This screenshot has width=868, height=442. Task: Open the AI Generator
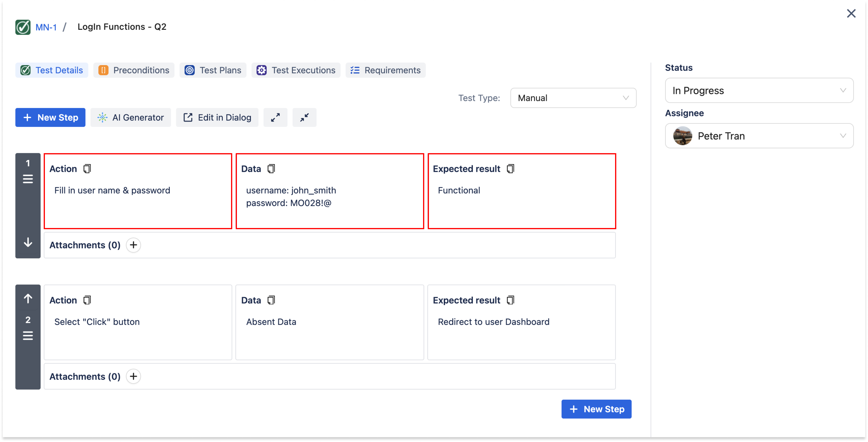[x=131, y=118]
